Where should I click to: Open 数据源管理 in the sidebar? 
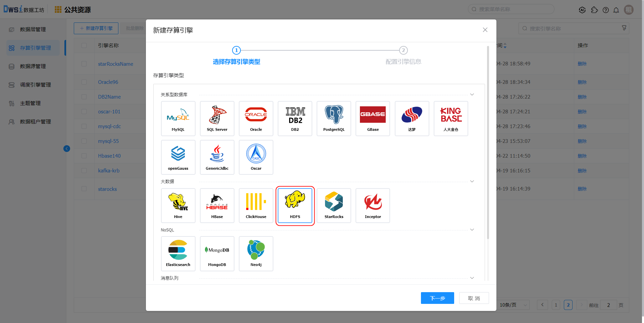click(x=33, y=66)
